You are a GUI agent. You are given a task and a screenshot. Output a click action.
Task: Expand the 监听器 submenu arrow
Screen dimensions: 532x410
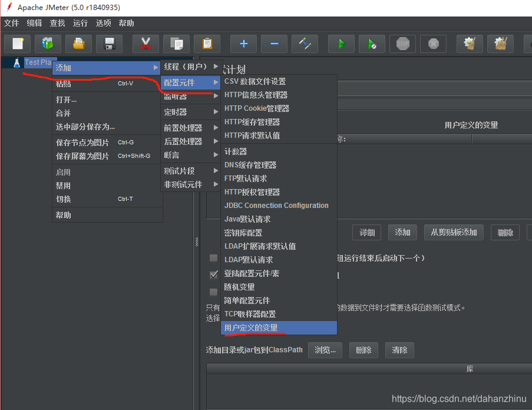click(x=216, y=96)
